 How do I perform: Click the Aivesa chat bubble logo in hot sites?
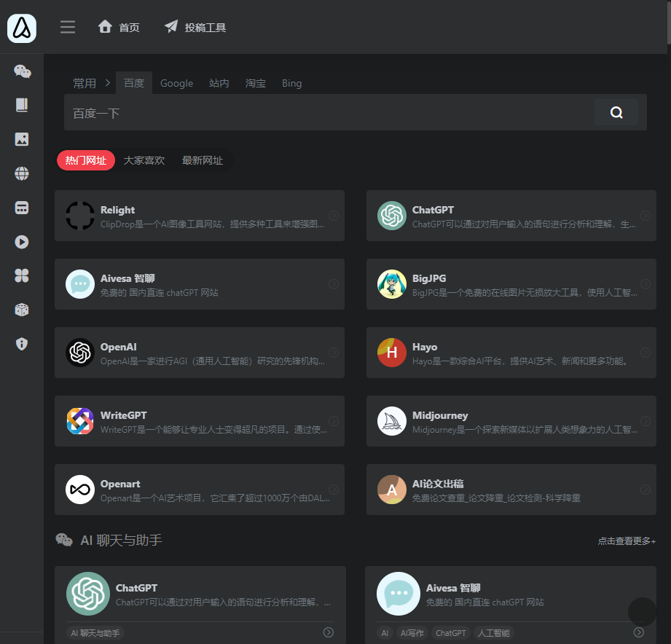coord(80,284)
